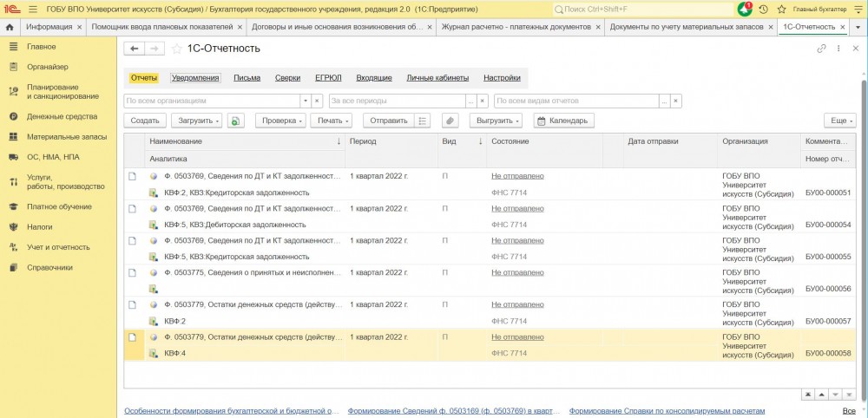Click the green refresh icon button
Screen dimensions: 868x418
[x=236, y=121]
